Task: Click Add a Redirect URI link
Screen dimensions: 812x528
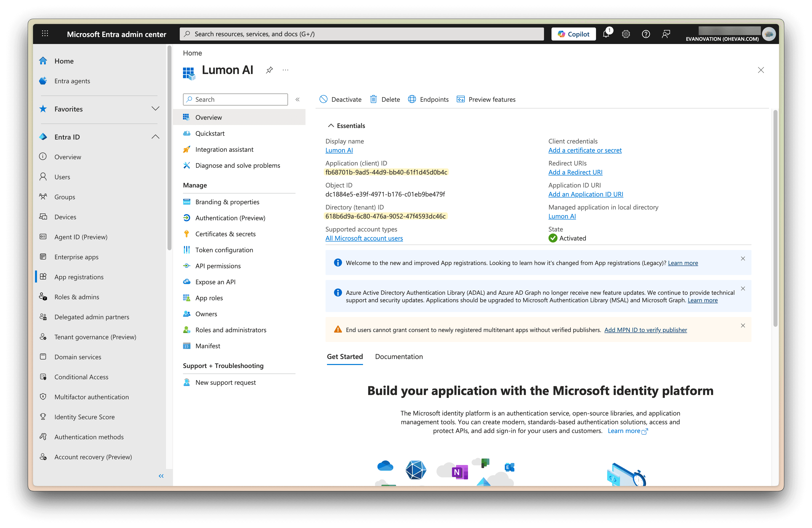Action: click(x=575, y=172)
